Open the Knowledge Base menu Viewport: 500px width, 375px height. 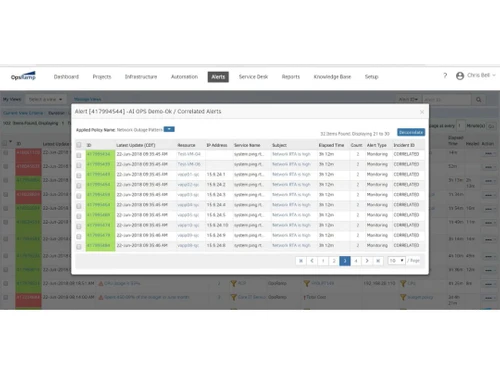(x=332, y=77)
